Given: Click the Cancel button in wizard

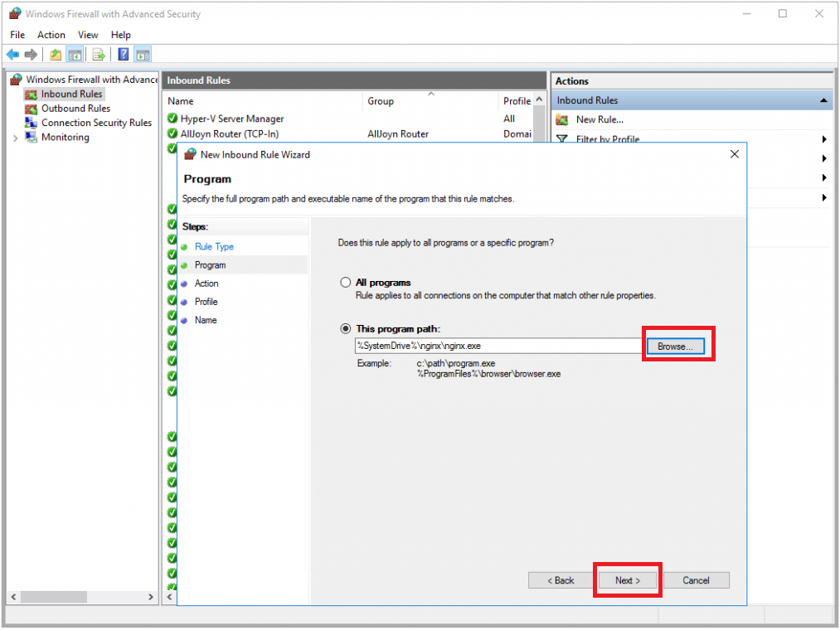Looking at the screenshot, I should [x=696, y=580].
